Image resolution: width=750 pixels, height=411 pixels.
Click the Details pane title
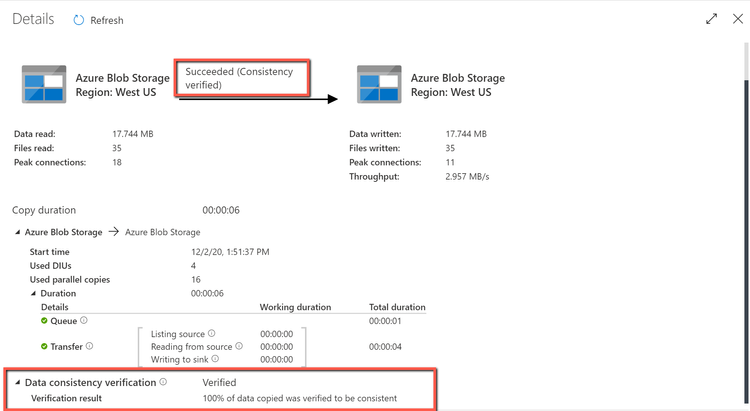point(34,19)
